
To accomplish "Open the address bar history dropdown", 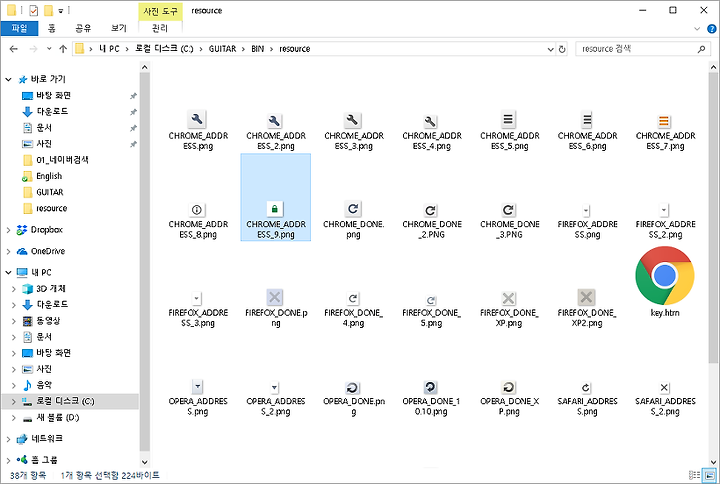I will click(550, 49).
